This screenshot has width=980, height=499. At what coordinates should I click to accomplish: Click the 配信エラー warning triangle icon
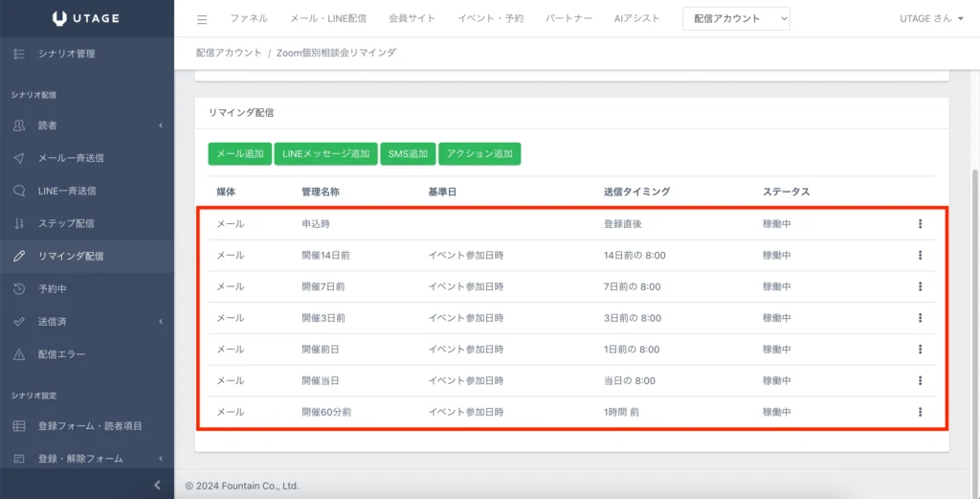click(x=19, y=354)
